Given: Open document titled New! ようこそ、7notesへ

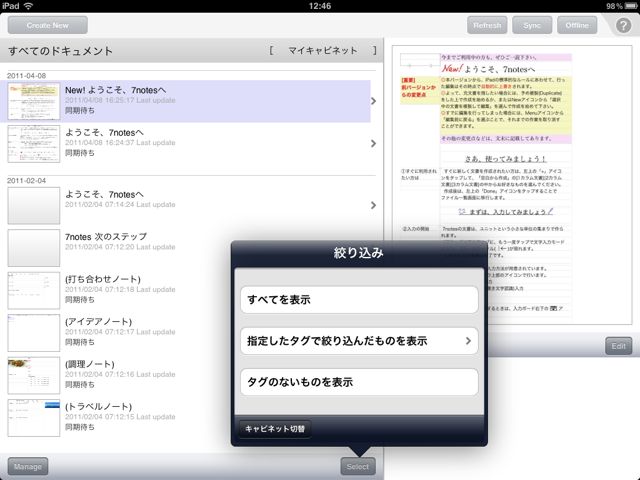Looking at the screenshot, I should pos(186,101).
